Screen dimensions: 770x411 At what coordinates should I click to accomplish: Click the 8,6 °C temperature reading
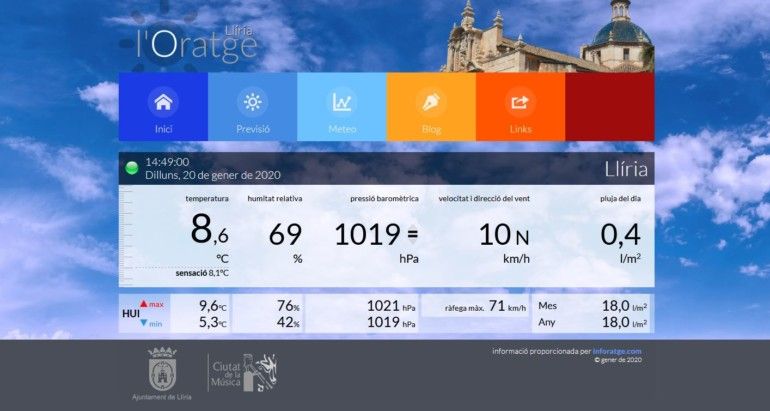pos(210,229)
